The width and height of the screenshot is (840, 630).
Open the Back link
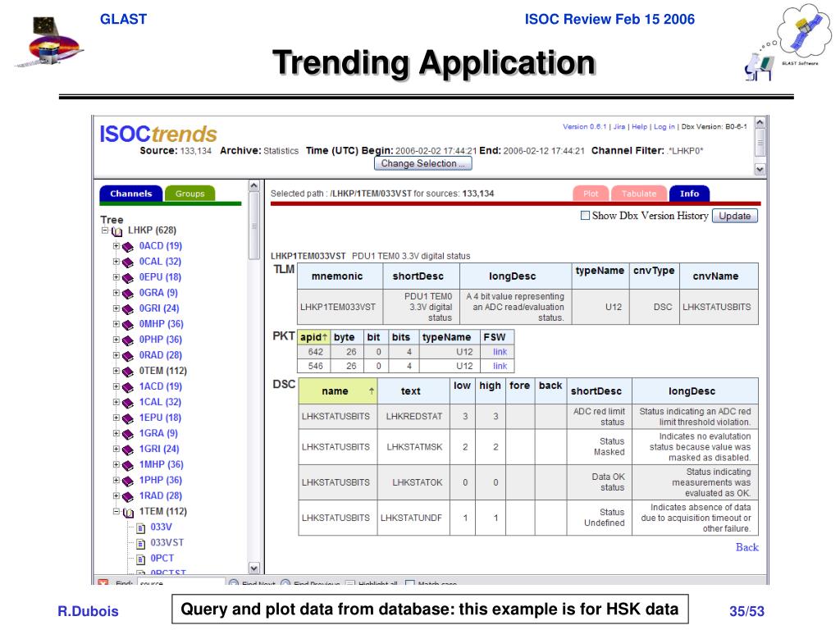(x=746, y=547)
